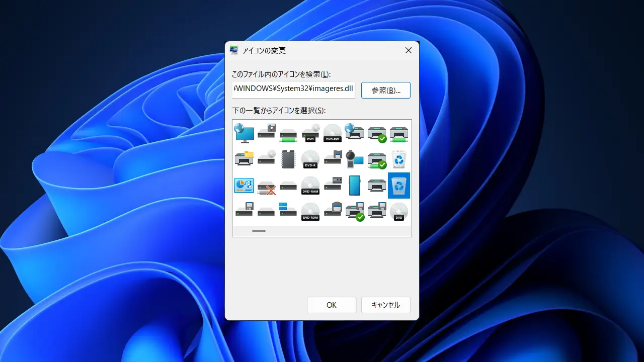Select the blue smartphone icon
Image resolution: width=644 pixels, height=362 pixels.
[355, 186]
